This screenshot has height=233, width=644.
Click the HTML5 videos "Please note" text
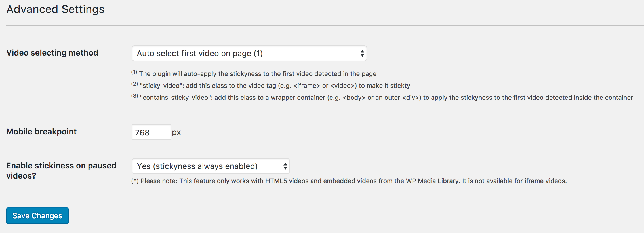click(x=353, y=181)
